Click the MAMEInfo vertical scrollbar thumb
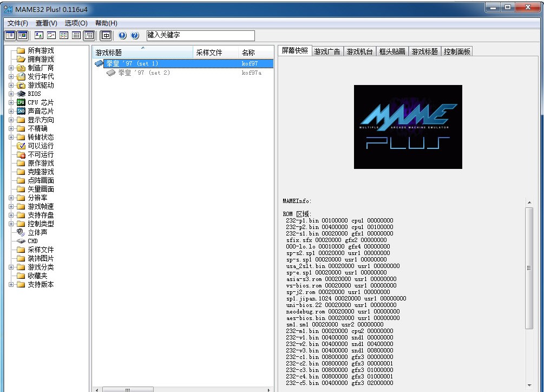 tap(529, 268)
